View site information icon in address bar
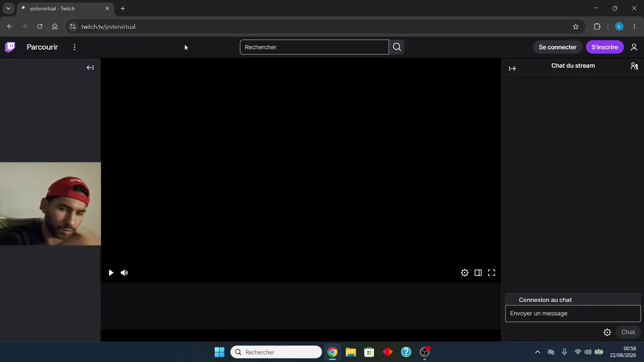 click(73, 27)
